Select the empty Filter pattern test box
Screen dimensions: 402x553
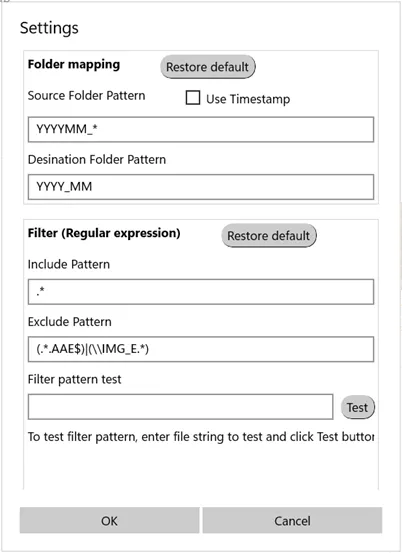coord(181,407)
